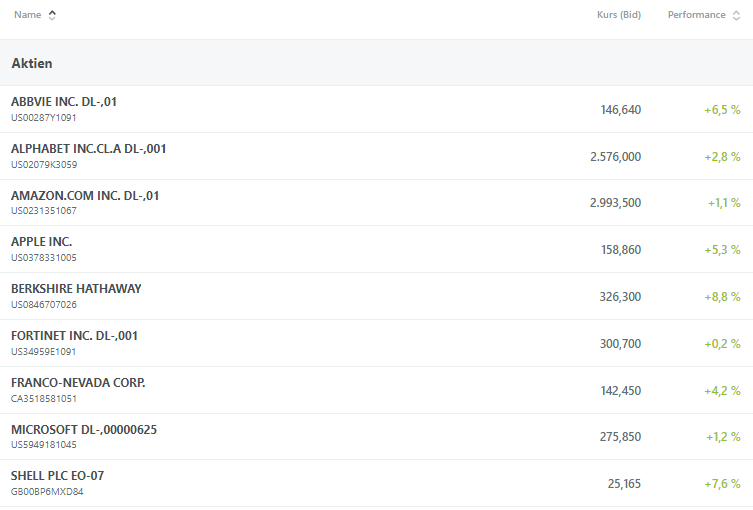Click Franco-Nevada performance +4,2 %
The height and width of the screenshot is (510, 753).
[722, 391]
